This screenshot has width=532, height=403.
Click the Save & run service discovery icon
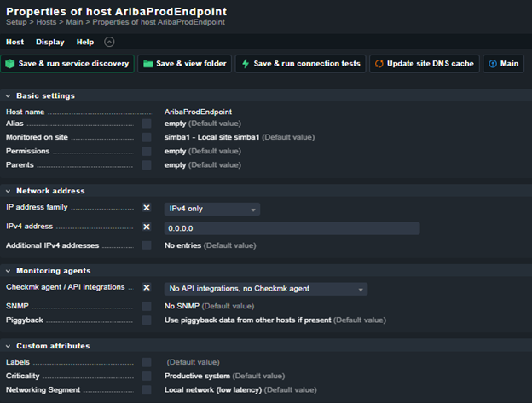coord(10,64)
